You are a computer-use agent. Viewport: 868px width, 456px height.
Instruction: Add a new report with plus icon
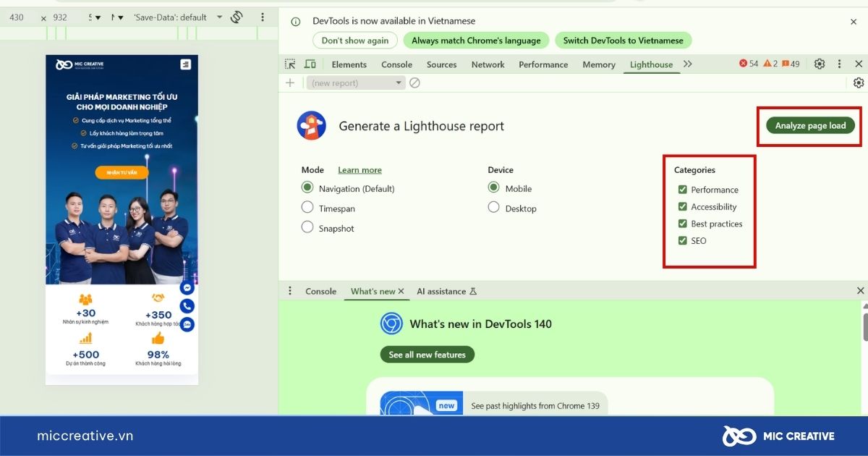[x=290, y=83]
